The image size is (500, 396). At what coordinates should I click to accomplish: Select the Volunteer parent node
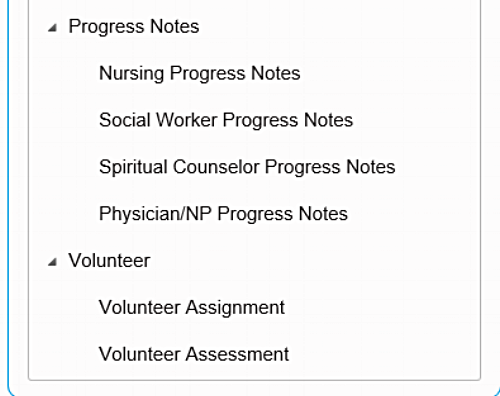[109, 260]
